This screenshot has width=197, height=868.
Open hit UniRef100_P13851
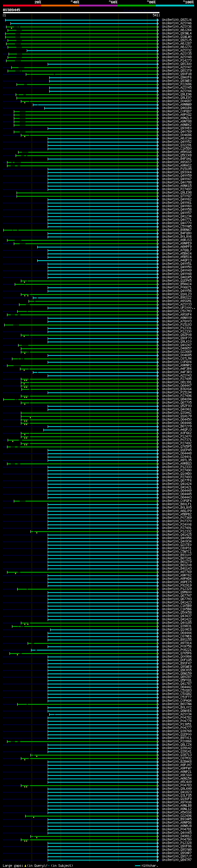pyautogui.click(x=176, y=725)
